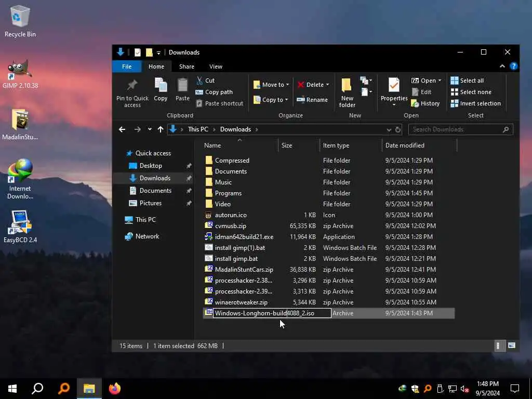Click the Search Downloads field
This screenshot has height=399, width=532.
point(460,129)
